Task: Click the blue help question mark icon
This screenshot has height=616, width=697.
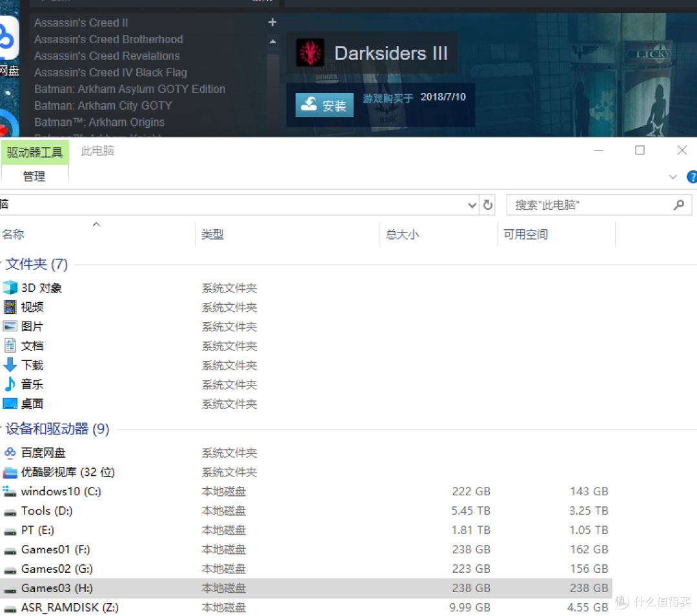Action: [x=692, y=176]
